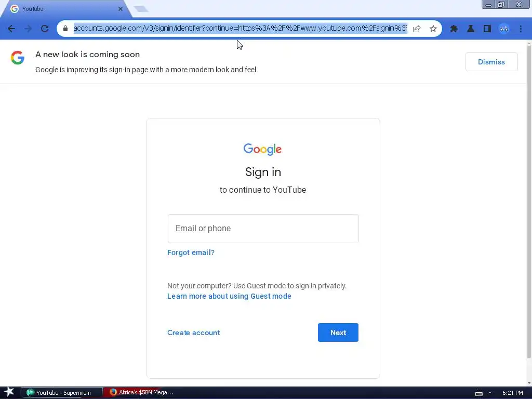The image size is (532, 399).
Task: Open a new tab with the plus button
Action: [141, 9]
